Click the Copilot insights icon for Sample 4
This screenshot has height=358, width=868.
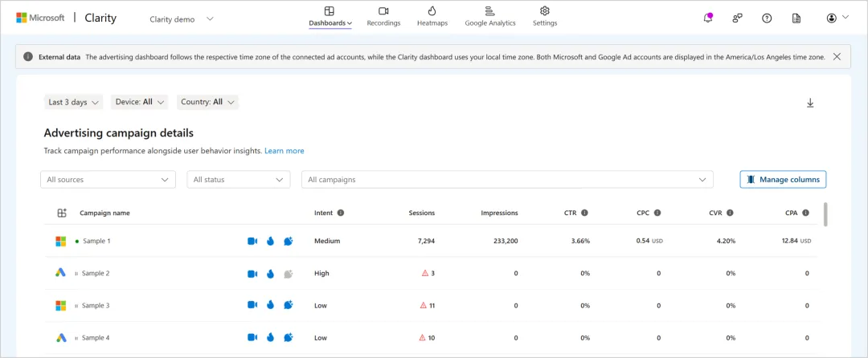click(x=289, y=338)
